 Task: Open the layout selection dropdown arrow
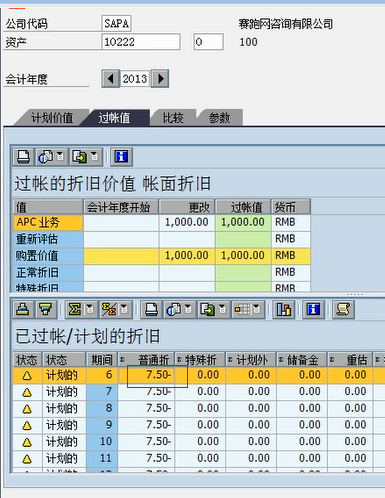256,309
